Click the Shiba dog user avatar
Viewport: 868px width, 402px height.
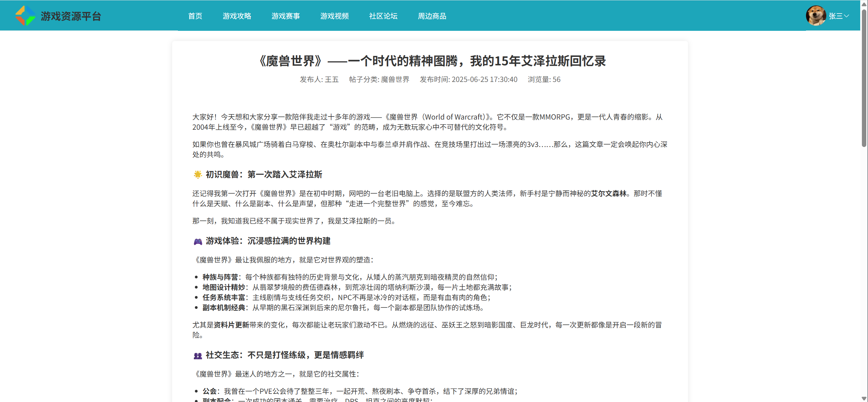click(x=815, y=16)
